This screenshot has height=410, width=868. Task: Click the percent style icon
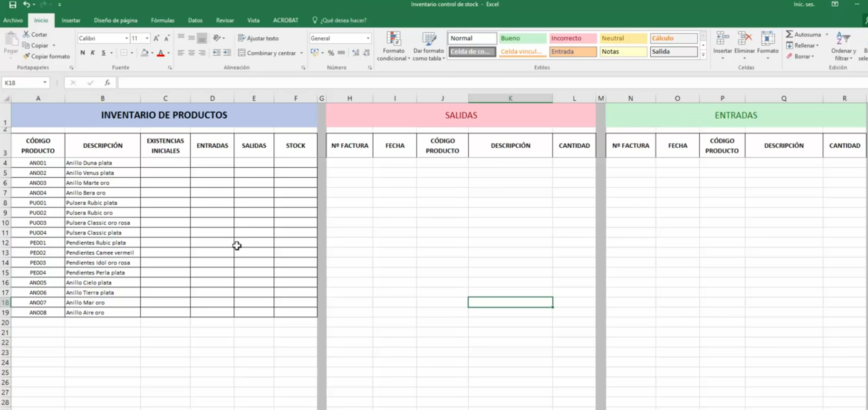(x=331, y=53)
